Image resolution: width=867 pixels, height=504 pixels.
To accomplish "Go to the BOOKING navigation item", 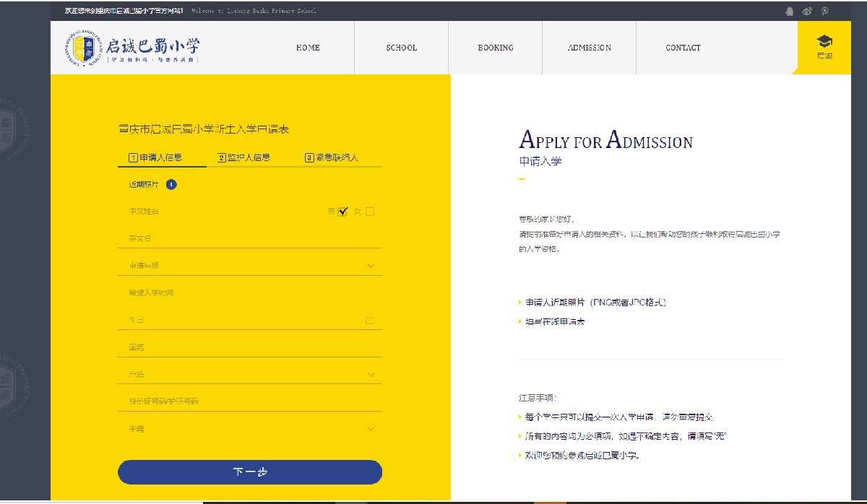I will (495, 48).
